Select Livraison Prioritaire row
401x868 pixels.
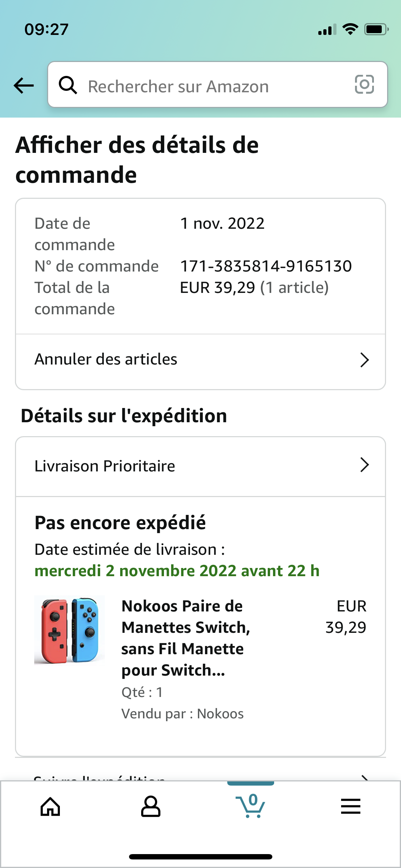(x=200, y=466)
